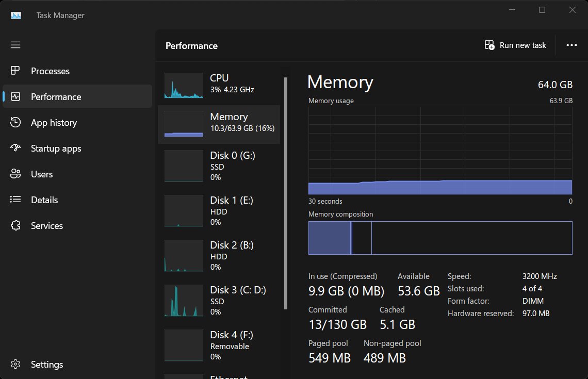Click the Details list icon
588x379 pixels.
(x=15, y=200)
